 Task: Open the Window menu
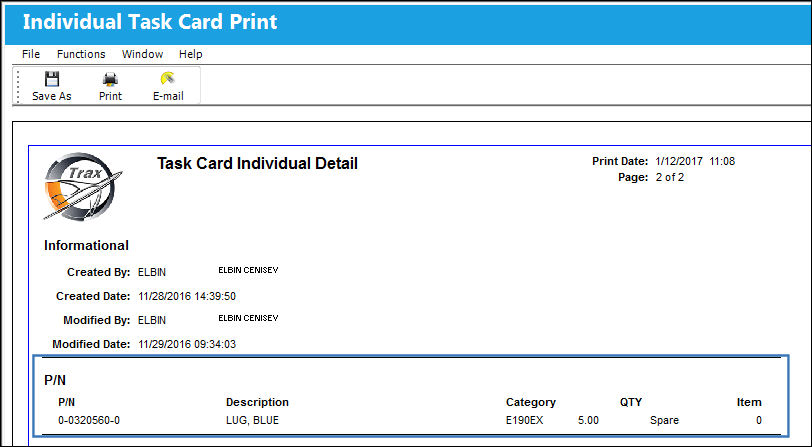[142, 54]
